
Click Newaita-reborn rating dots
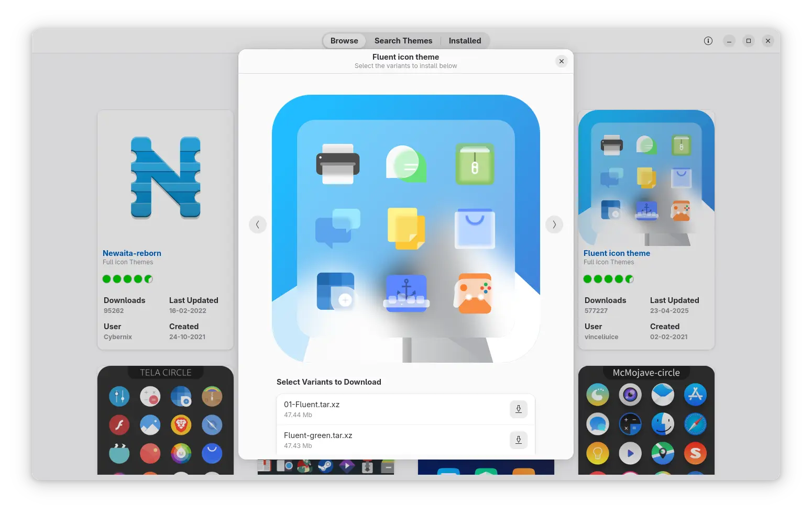coord(128,279)
